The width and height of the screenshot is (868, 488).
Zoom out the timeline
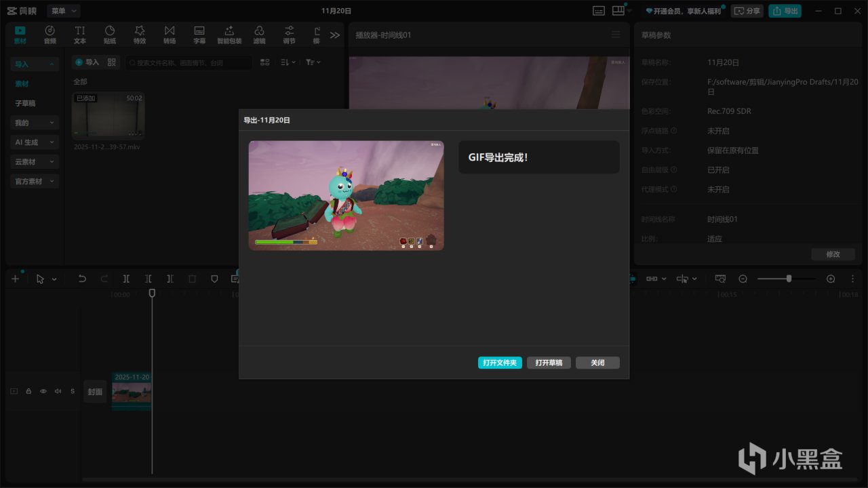point(743,279)
